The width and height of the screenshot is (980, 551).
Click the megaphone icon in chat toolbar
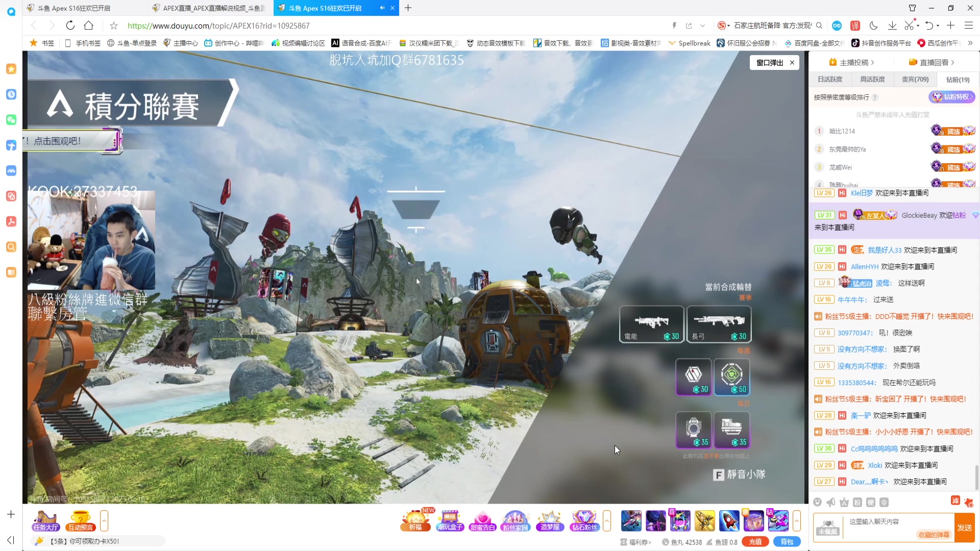[x=831, y=502]
